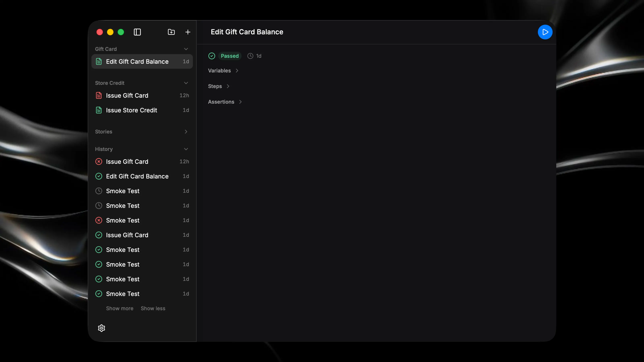Click the passed check icon of Edit Gift Card Balance run
Image resolution: width=644 pixels, height=362 pixels.
(x=99, y=176)
